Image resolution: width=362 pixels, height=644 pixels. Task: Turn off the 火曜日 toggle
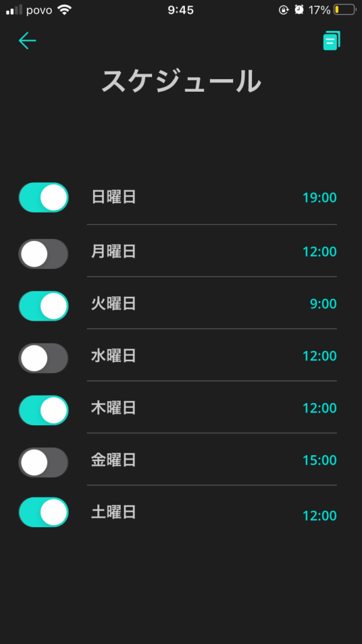[x=43, y=306]
